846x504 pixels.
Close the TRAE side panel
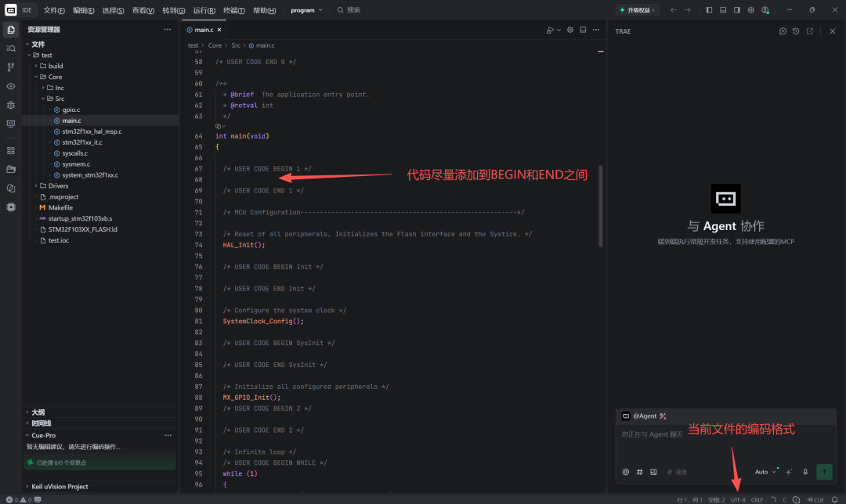pyautogui.click(x=833, y=31)
